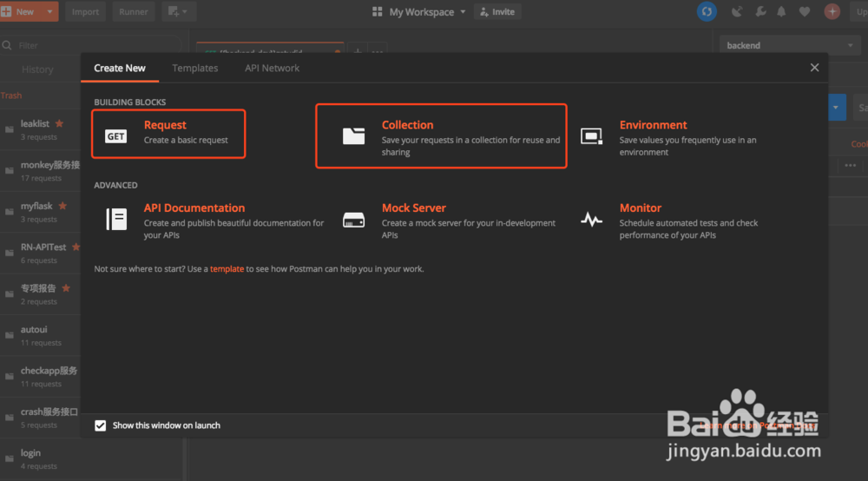The width and height of the screenshot is (868, 481).
Task: Open the backend environment dropdown
Action: click(x=790, y=45)
